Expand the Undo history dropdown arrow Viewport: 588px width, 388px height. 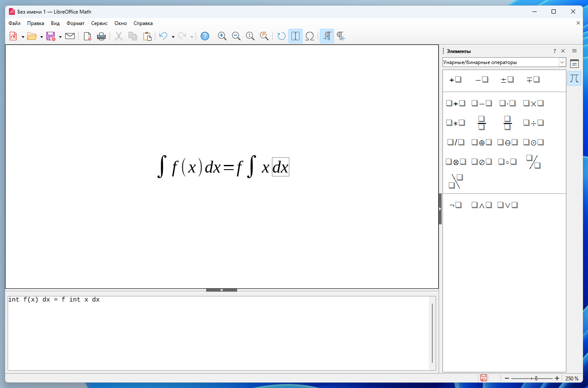(x=173, y=37)
